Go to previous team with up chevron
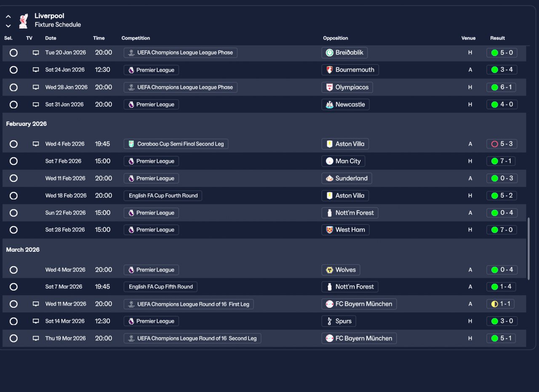Image resolution: width=539 pixels, height=392 pixels. pyautogui.click(x=8, y=17)
